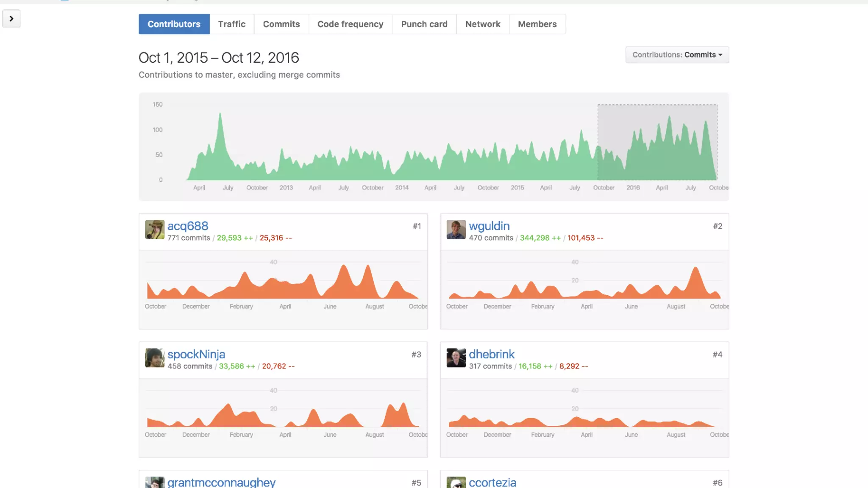Click the selected date range in the timeline graph
Viewport: 868px width, 488px height.
point(657,142)
